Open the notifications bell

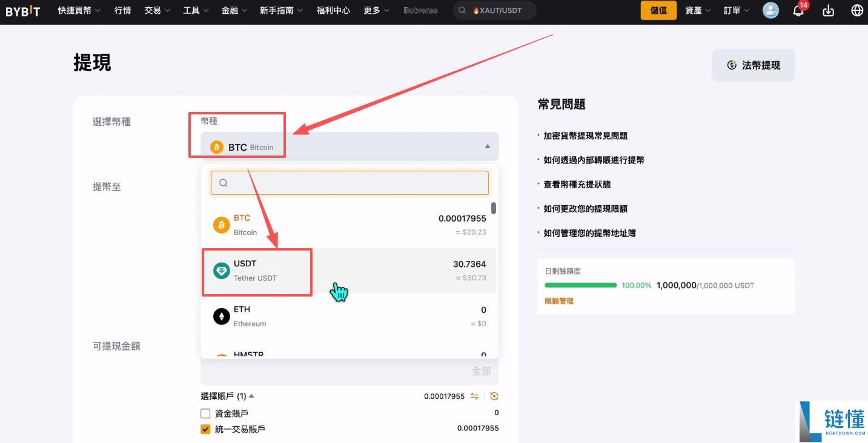pos(798,10)
